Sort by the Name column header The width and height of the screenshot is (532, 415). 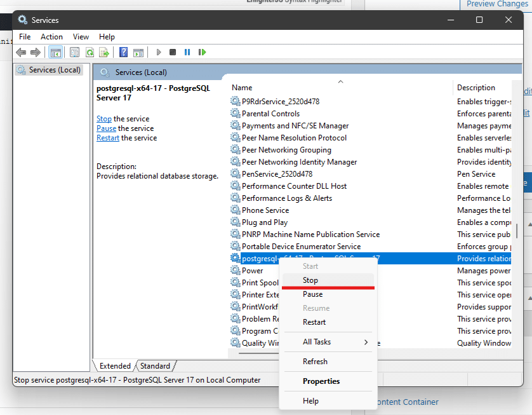click(340, 87)
